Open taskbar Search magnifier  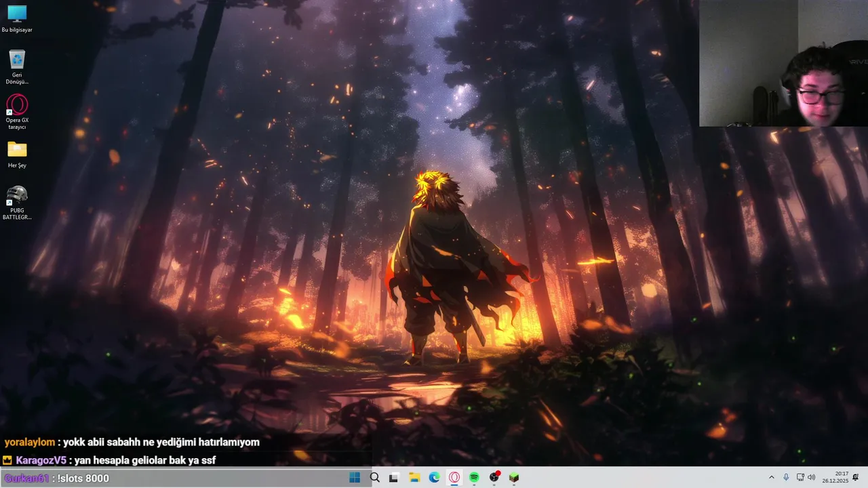pos(374,478)
